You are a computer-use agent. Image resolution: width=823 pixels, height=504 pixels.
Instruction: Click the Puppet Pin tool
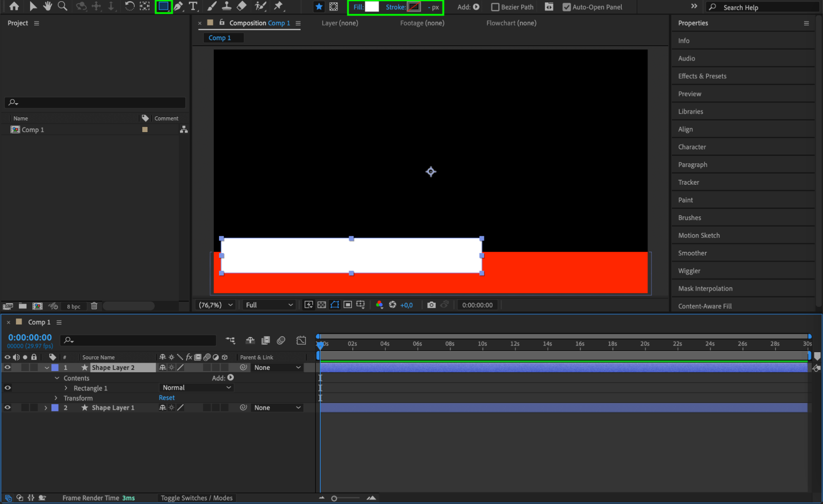(x=279, y=7)
